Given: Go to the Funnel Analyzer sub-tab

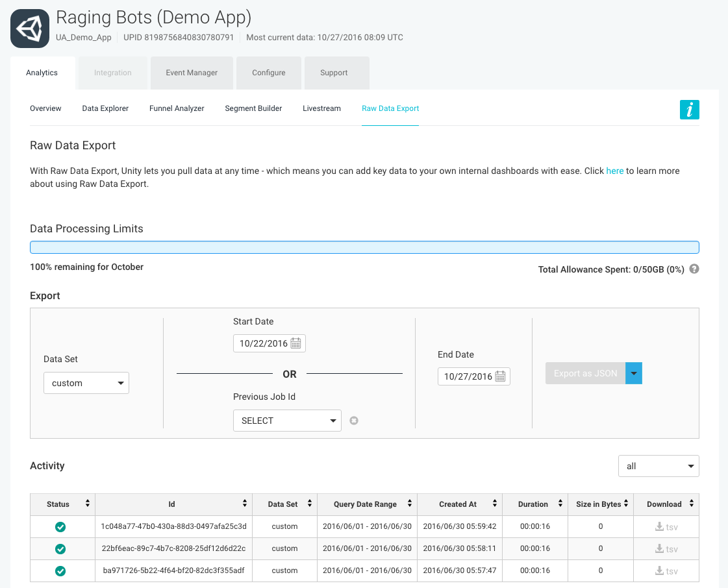Looking at the screenshot, I should pyautogui.click(x=177, y=108).
